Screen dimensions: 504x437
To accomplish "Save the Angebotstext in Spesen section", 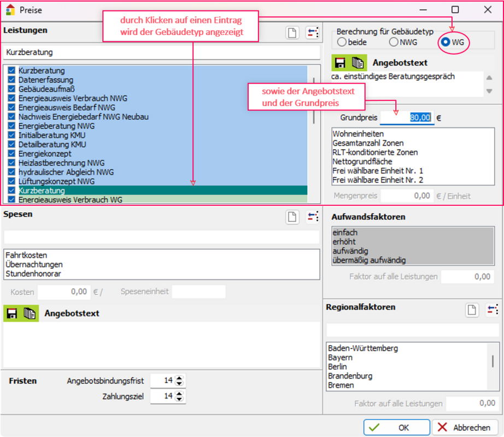I will [x=11, y=313].
